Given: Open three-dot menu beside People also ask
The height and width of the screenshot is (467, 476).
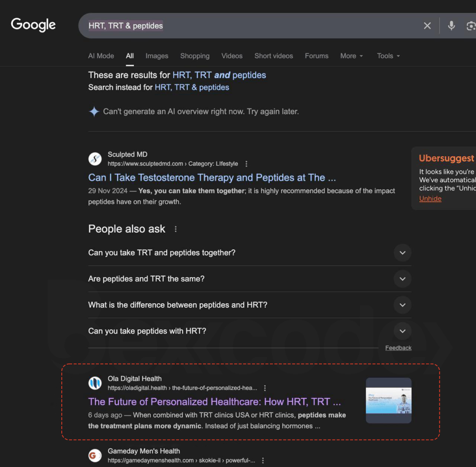Looking at the screenshot, I should click(x=175, y=229).
